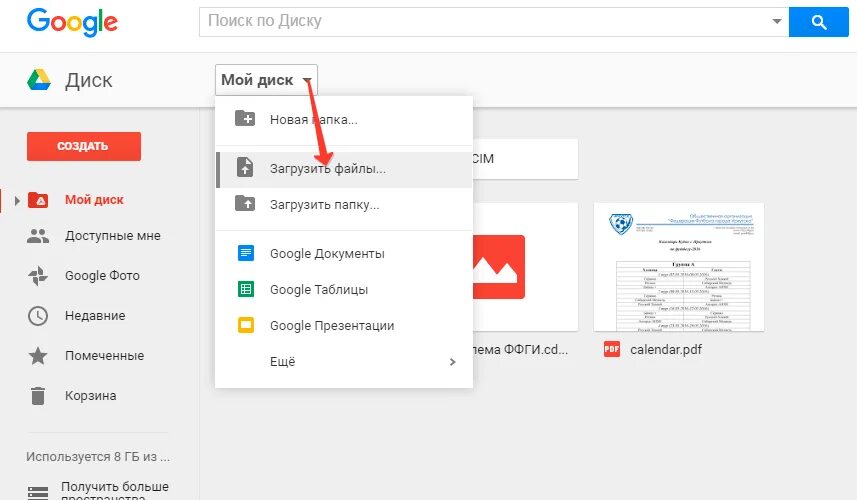Click the storage icon beside 'Получить больше'
857x500 pixels.
38,493
